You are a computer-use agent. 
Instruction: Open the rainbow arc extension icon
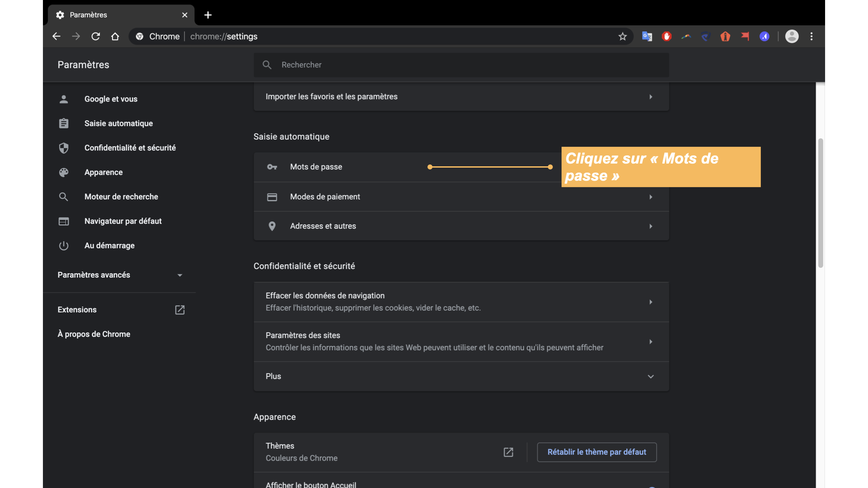pyautogui.click(x=686, y=37)
